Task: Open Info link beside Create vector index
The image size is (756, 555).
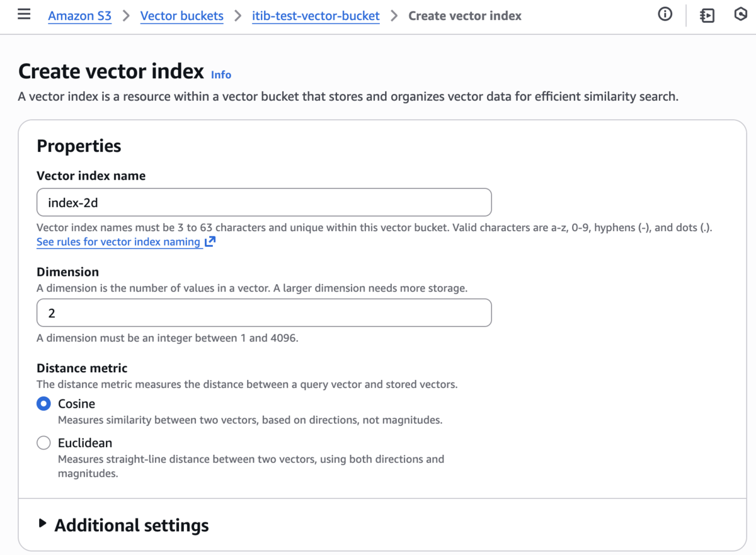Action: coord(221,74)
